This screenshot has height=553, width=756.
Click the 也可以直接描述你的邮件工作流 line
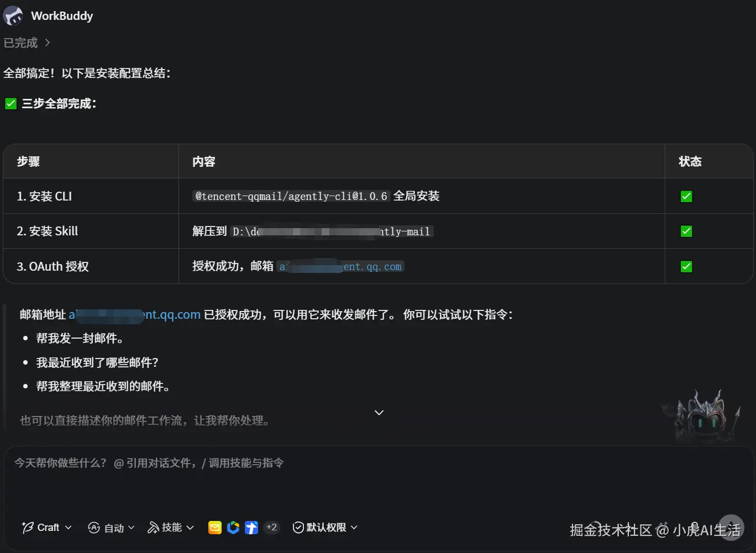click(x=145, y=421)
